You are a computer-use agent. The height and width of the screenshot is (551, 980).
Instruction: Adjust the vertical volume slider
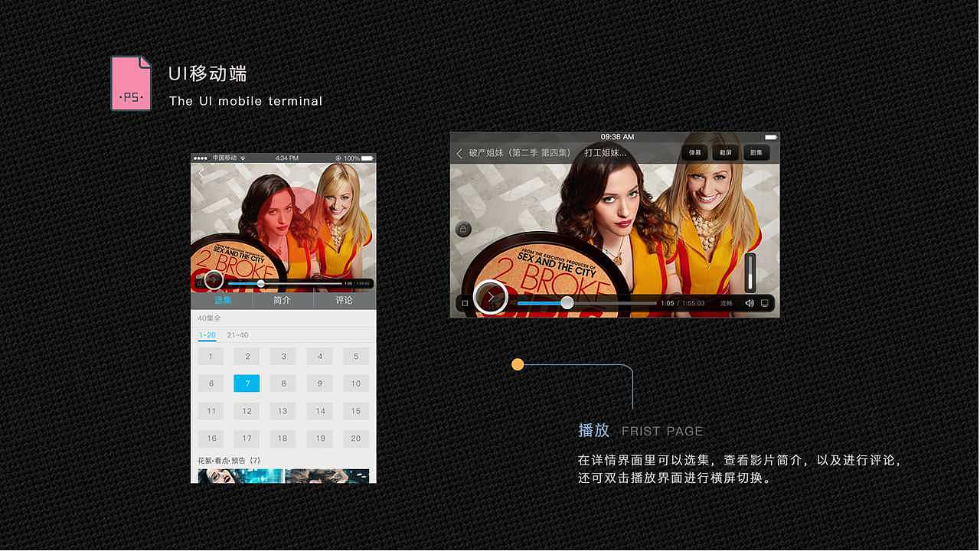click(x=750, y=272)
